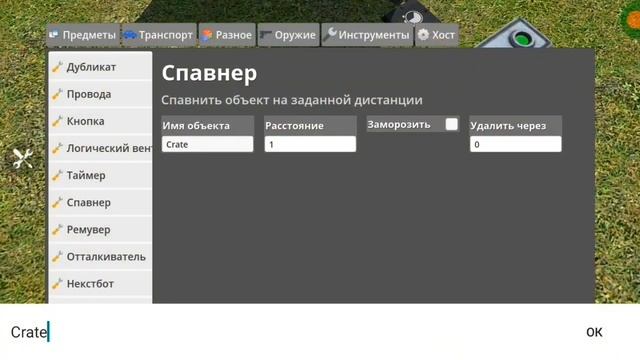Click the gear icon on Хост
The width and height of the screenshot is (640, 360).
(x=424, y=35)
